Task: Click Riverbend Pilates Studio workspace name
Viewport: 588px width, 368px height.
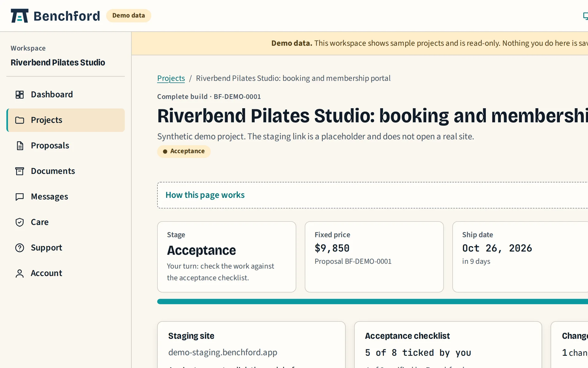Action: point(58,63)
